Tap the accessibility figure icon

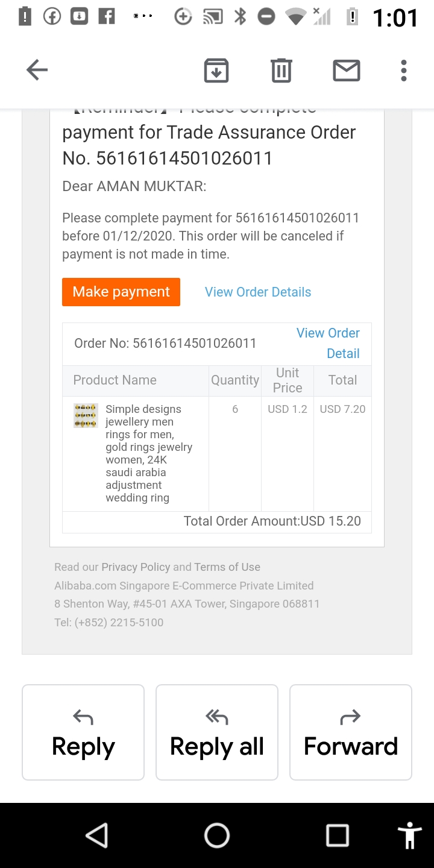[410, 835]
